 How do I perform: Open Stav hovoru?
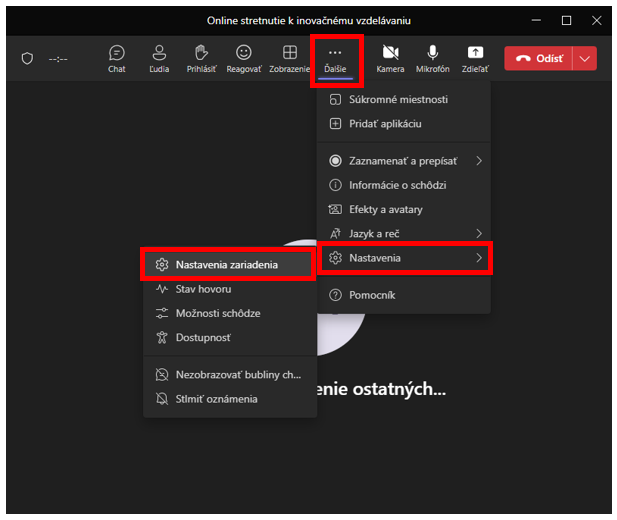pos(230,289)
